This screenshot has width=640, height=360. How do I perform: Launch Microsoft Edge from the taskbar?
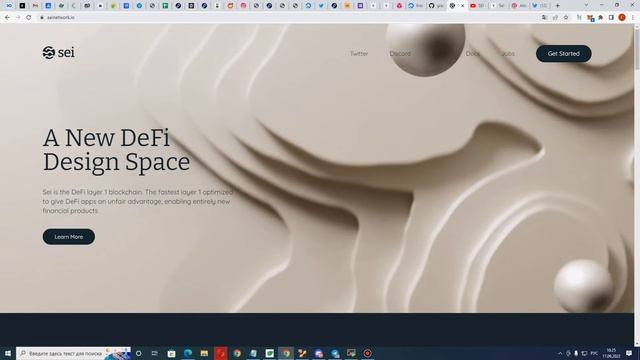coord(188,353)
